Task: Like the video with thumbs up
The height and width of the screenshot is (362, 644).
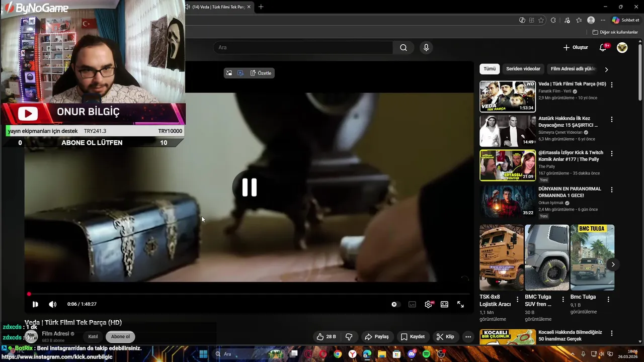Action: pyautogui.click(x=326, y=337)
